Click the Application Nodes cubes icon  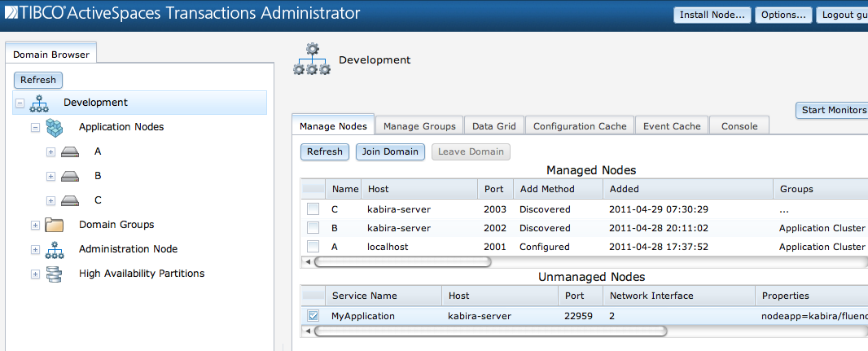55,127
